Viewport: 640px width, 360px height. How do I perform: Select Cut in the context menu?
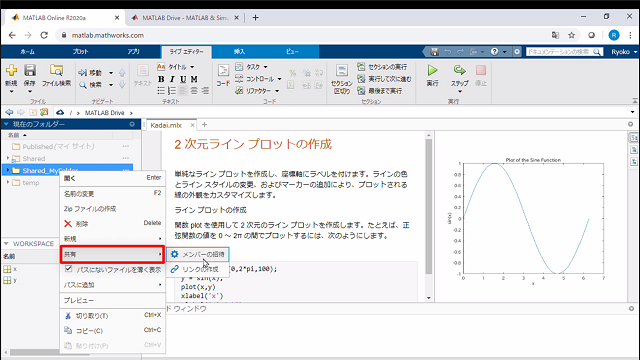click(x=112, y=316)
